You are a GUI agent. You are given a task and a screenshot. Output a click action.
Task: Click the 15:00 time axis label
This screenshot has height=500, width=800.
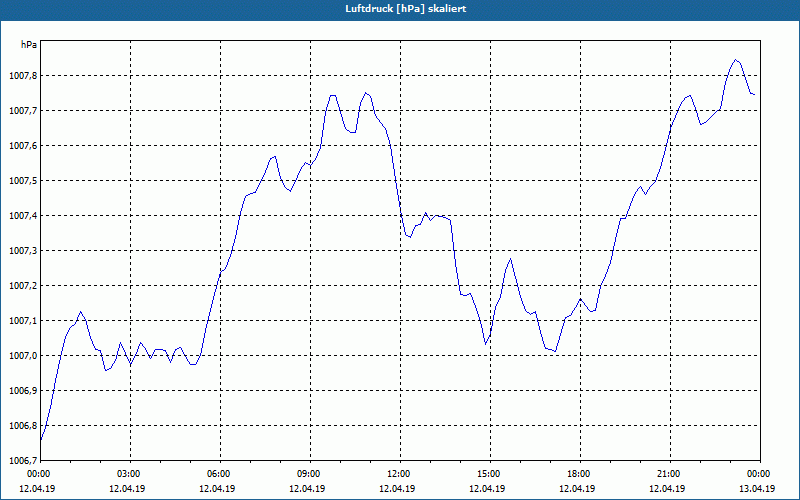(490, 474)
